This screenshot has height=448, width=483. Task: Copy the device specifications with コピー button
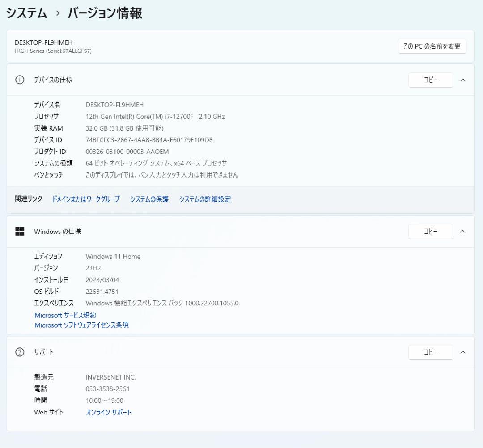tap(431, 80)
